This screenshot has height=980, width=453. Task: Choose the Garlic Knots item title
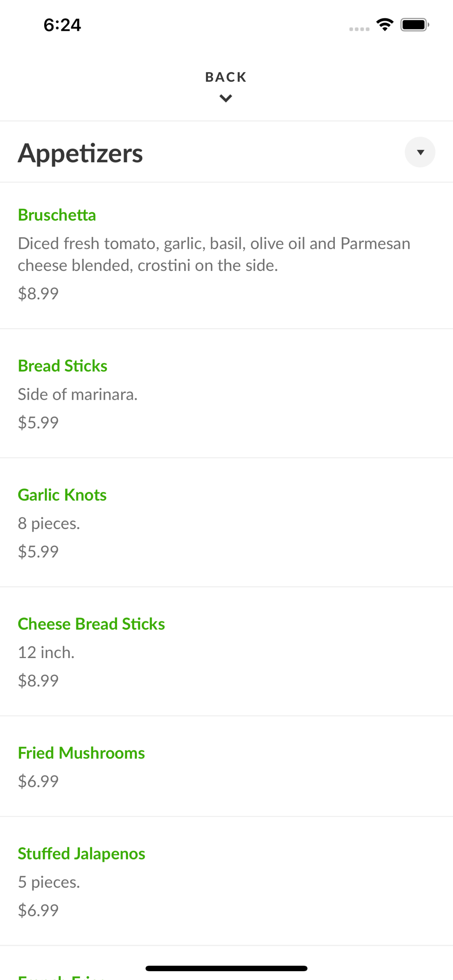[62, 495]
